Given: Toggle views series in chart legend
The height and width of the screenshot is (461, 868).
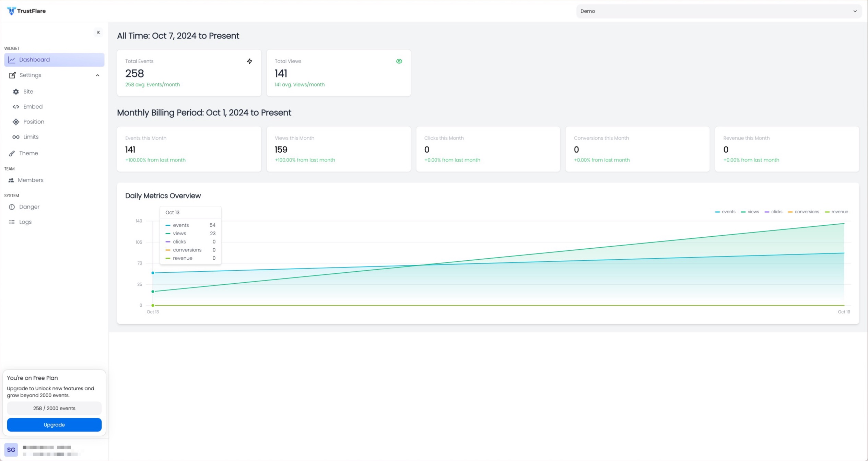Looking at the screenshot, I should tap(750, 212).
